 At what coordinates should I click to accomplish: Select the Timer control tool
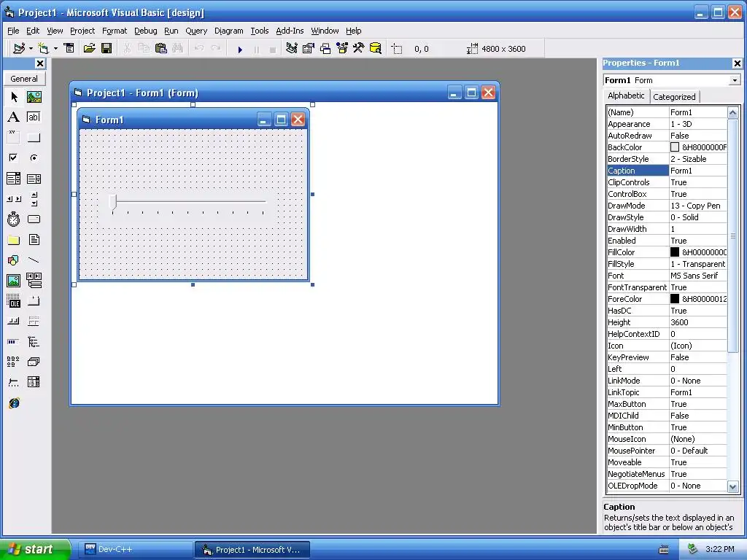pyautogui.click(x=14, y=219)
